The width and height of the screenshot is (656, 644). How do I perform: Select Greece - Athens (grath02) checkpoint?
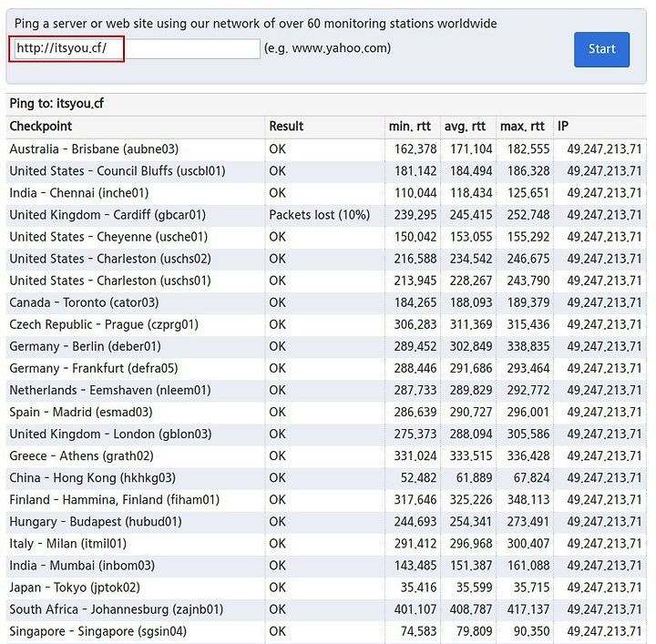point(82,455)
